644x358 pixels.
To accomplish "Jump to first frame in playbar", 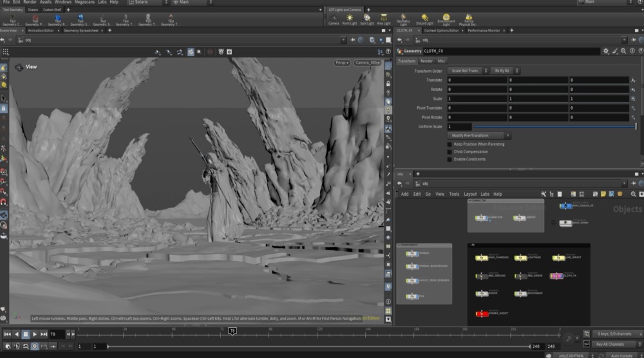I will tap(7, 334).
